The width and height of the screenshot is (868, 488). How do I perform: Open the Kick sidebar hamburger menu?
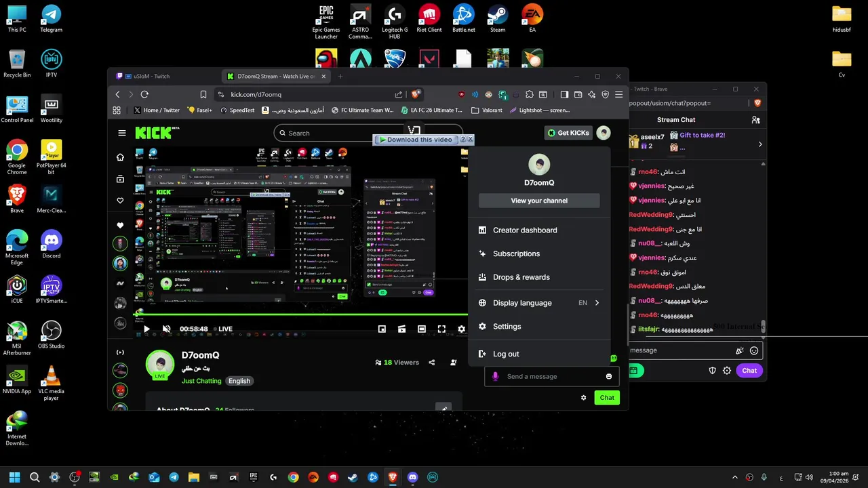click(121, 133)
